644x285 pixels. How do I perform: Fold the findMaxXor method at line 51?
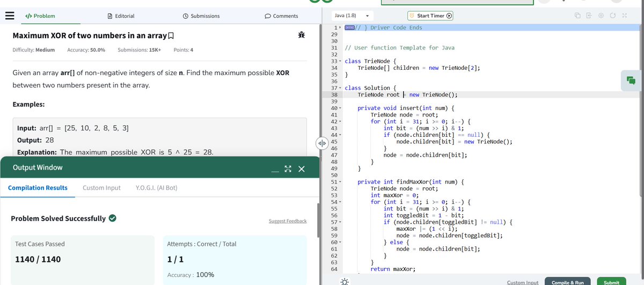click(x=340, y=182)
